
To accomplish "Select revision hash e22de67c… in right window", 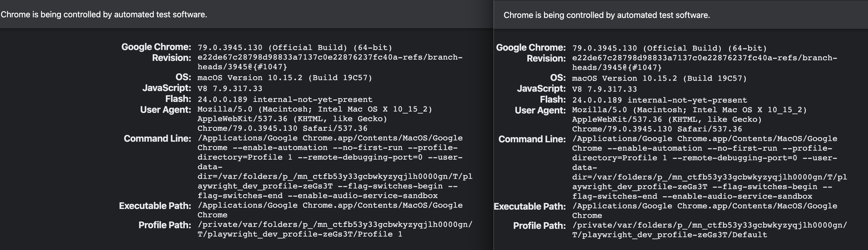I will 705,63.
